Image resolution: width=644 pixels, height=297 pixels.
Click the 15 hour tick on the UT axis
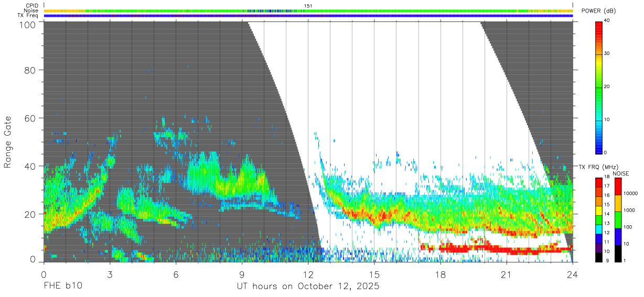[374, 273]
